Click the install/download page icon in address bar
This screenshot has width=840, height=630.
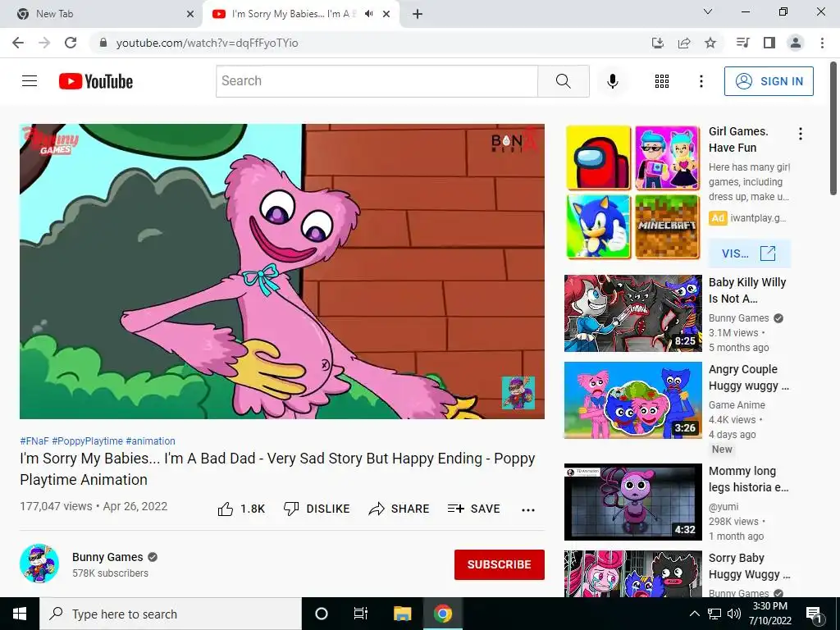[x=657, y=43]
